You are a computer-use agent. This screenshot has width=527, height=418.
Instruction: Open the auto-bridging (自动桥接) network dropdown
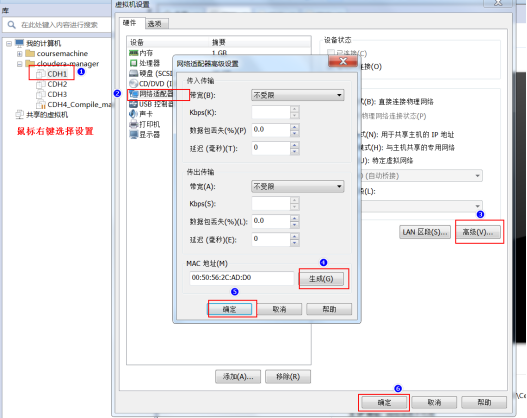point(422,176)
